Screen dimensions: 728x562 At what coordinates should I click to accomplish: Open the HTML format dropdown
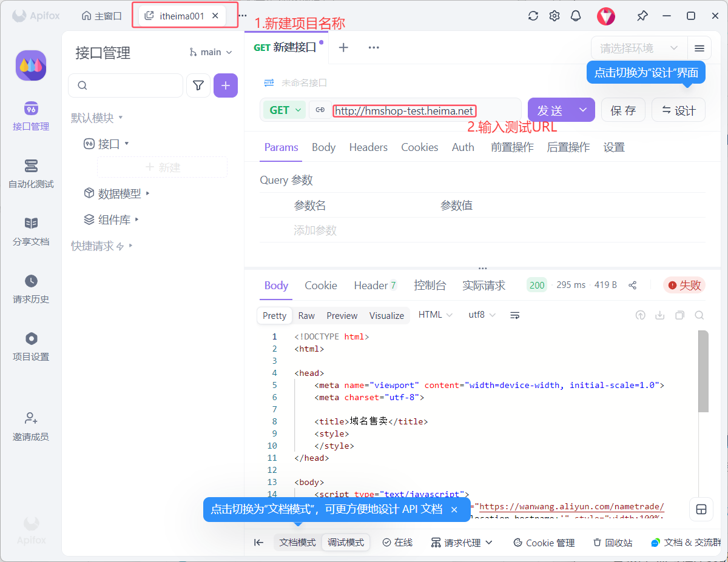tap(435, 315)
